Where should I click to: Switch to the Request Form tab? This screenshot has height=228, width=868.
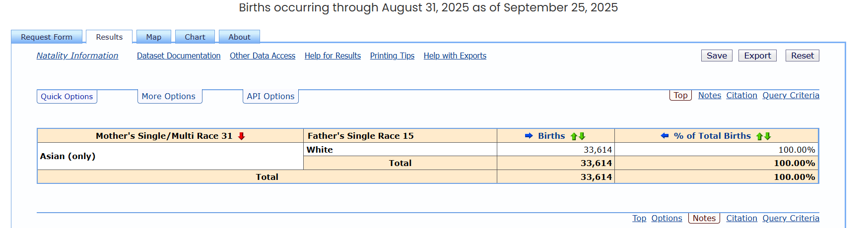47,37
